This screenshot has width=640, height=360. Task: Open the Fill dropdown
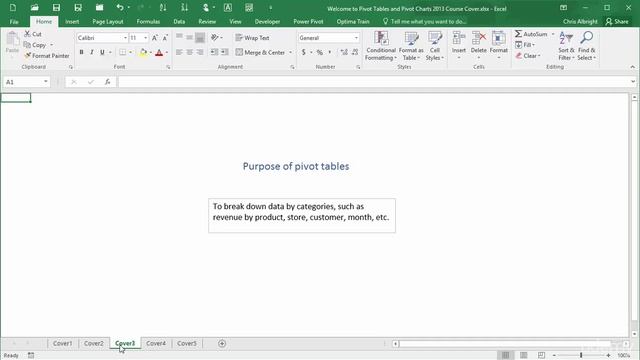pyautogui.click(x=525, y=45)
